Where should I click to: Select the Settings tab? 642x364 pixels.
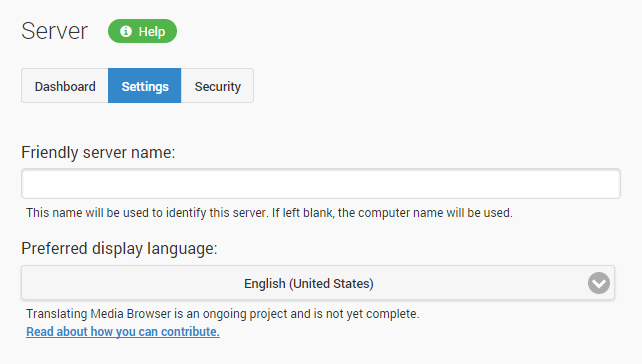(x=145, y=86)
